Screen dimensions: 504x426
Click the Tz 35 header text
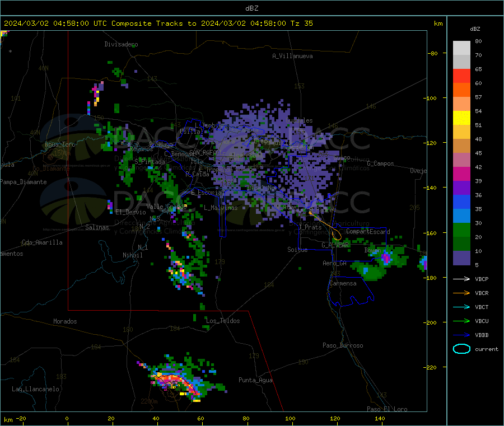coord(301,24)
